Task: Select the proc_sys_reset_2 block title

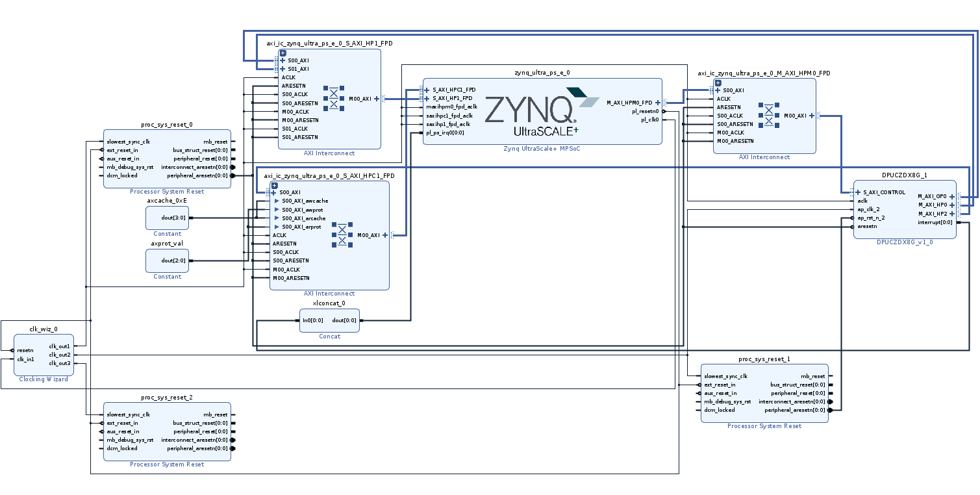Action: pyautogui.click(x=167, y=398)
